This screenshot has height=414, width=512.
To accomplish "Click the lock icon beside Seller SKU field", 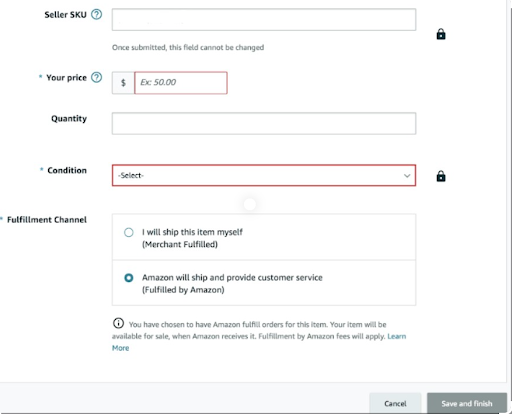I will pyautogui.click(x=441, y=34).
